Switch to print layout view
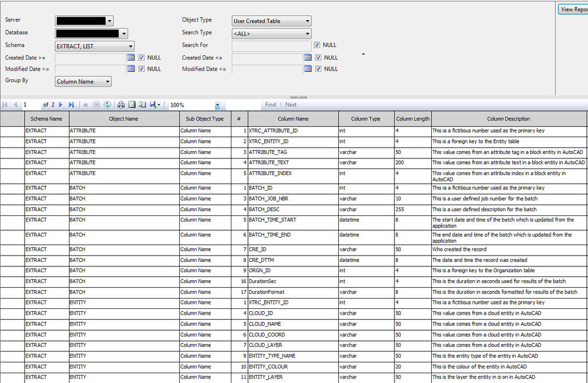The height and width of the screenshot is (383, 588). coord(131,105)
